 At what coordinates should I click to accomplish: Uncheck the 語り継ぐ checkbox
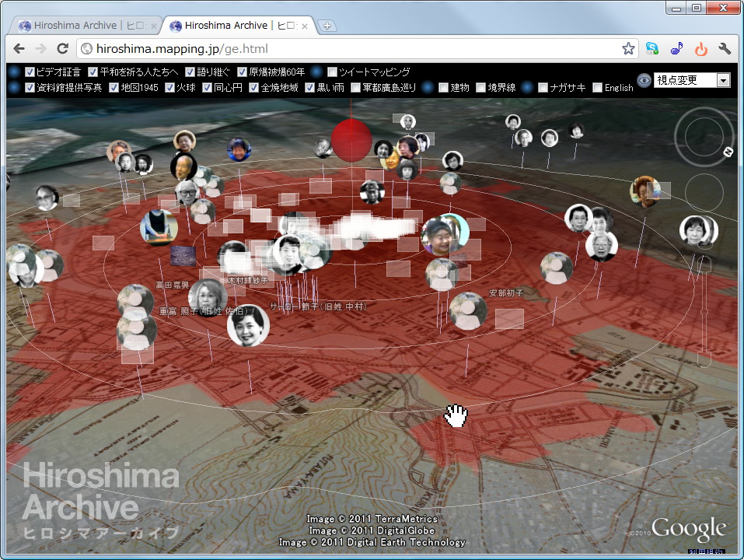[x=190, y=72]
